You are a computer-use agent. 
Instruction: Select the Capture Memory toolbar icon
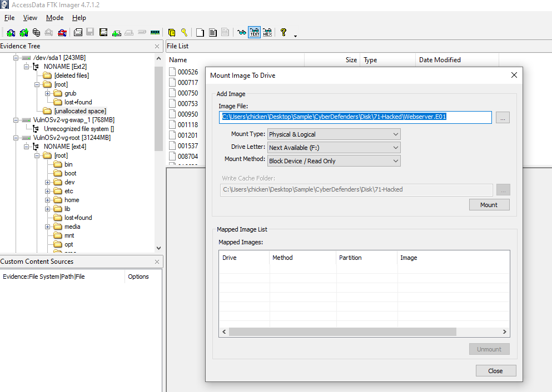pos(155,33)
